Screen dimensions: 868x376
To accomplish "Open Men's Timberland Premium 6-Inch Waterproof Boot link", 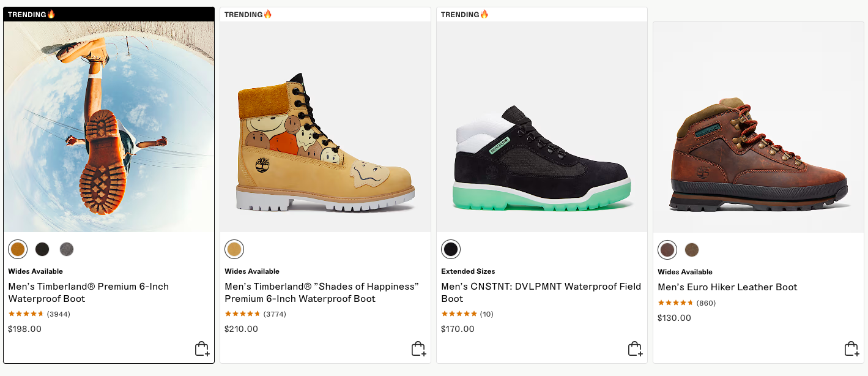I will click(88, 293).
